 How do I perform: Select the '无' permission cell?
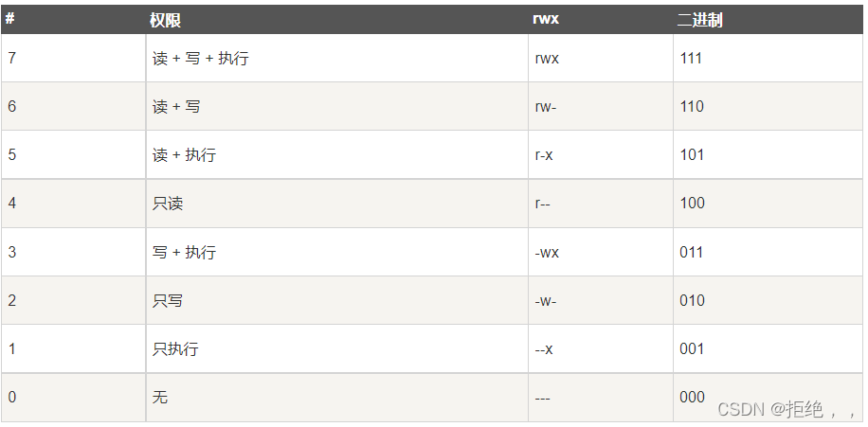click(x=160, y=398)
